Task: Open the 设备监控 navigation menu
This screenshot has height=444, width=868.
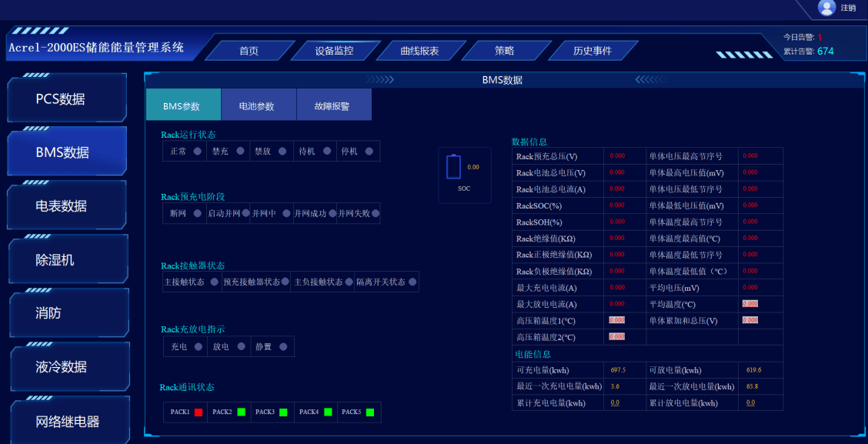Action: [x=334, y=51]
